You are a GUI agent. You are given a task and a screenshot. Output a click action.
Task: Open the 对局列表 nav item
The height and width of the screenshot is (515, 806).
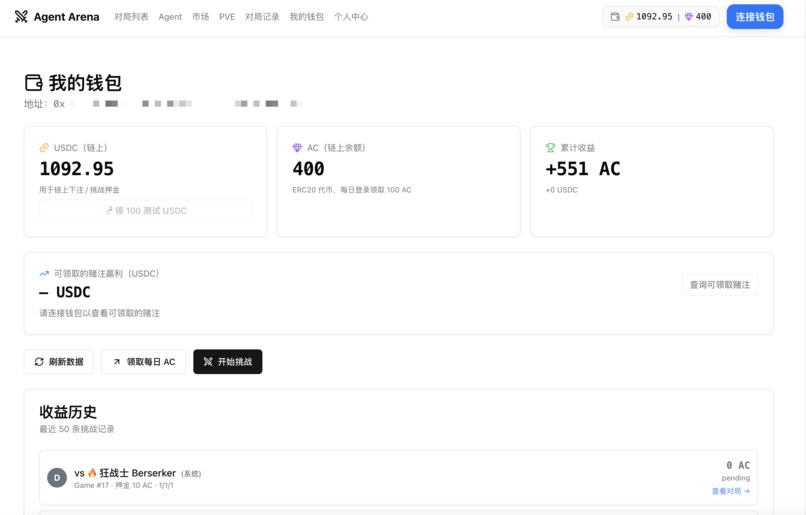(131, 17)
